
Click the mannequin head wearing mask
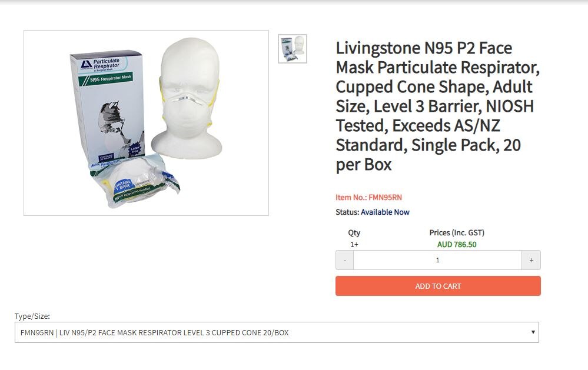(188, 98)
